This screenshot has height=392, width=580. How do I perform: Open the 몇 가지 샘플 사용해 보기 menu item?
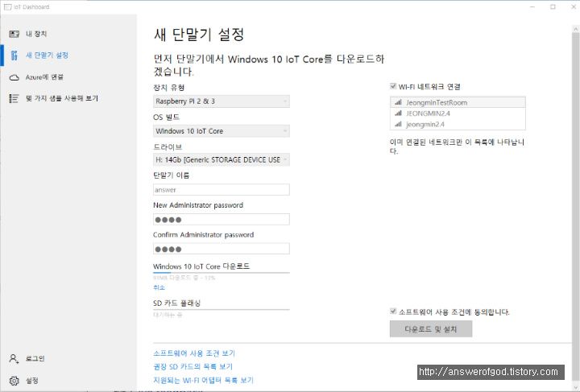point(68,98)
